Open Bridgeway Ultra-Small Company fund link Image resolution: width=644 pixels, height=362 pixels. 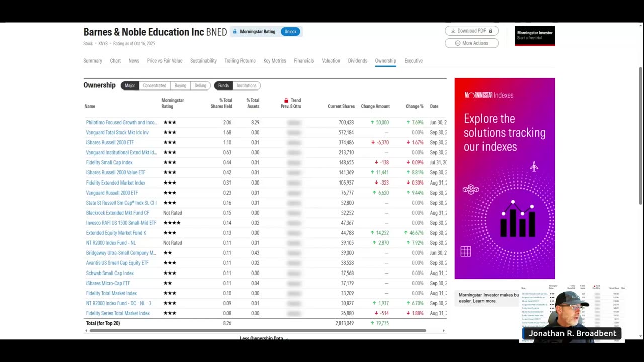point(121,253)
